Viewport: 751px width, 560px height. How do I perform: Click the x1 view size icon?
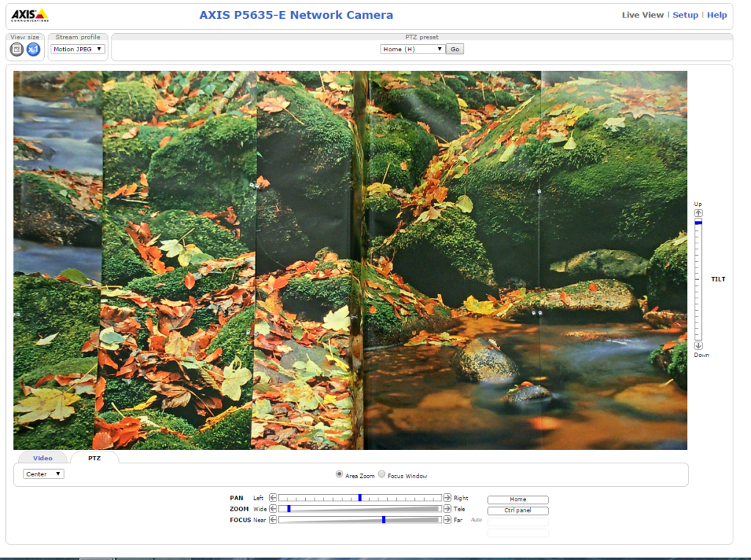click(33, 49)
